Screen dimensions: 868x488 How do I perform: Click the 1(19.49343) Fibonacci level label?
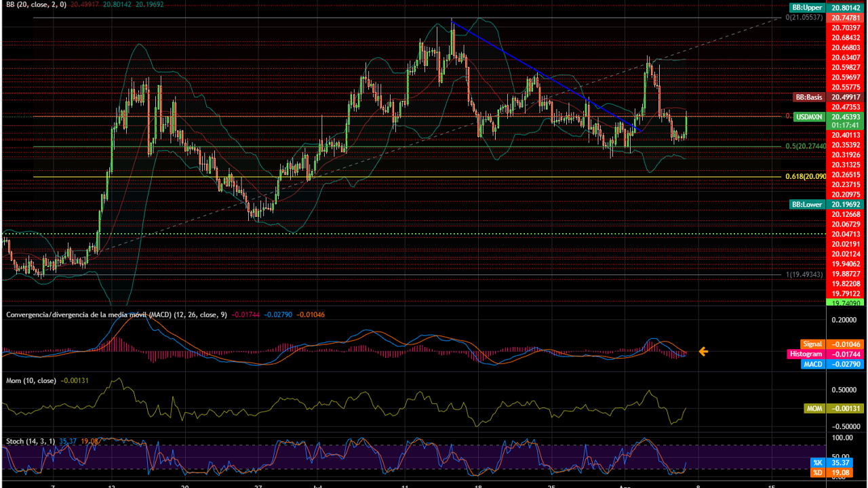(803, 274)
